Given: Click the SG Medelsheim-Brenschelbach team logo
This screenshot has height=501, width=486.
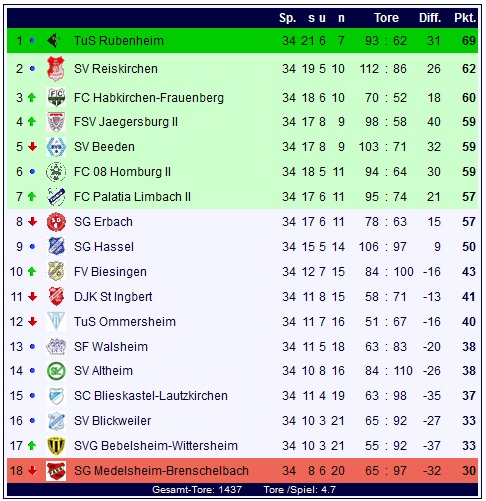Looking at the screenshot, I should click(x=56, y=471).
